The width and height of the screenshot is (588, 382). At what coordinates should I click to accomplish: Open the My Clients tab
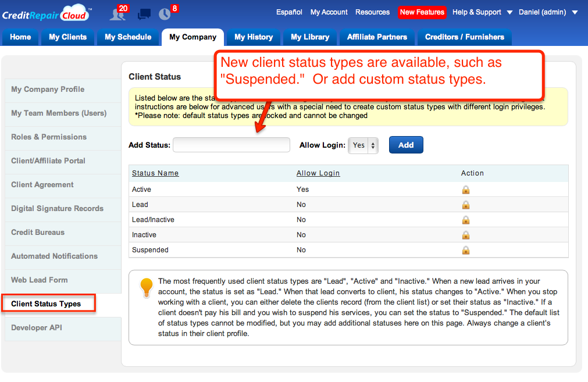(x=68, y=37)
